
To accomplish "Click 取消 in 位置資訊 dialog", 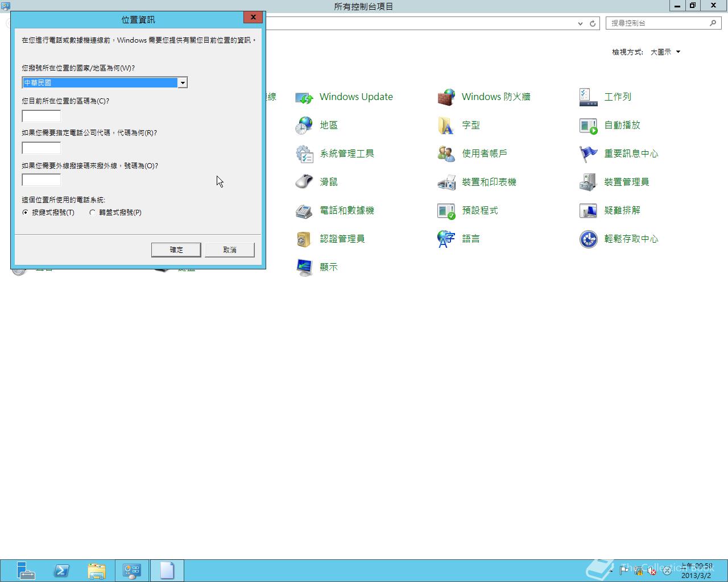I will [x=230, y=250].
